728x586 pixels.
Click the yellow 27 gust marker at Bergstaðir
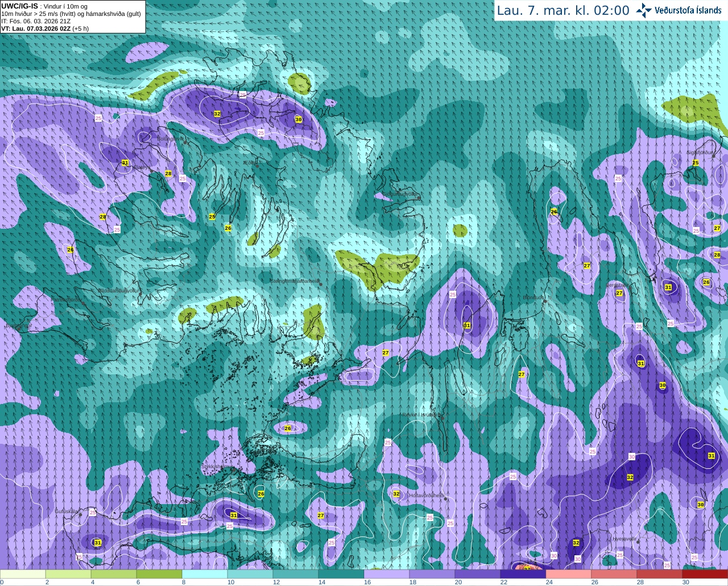(619, 294)
